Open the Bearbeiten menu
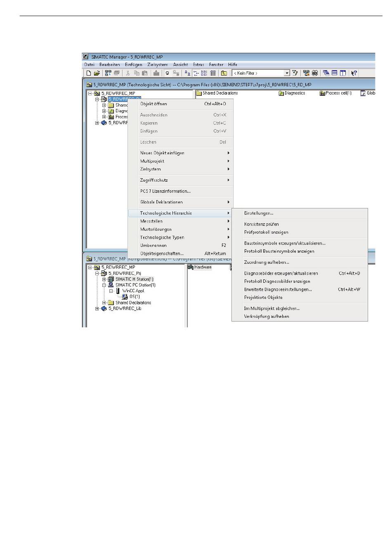392x537 pixels. point(110,65)
